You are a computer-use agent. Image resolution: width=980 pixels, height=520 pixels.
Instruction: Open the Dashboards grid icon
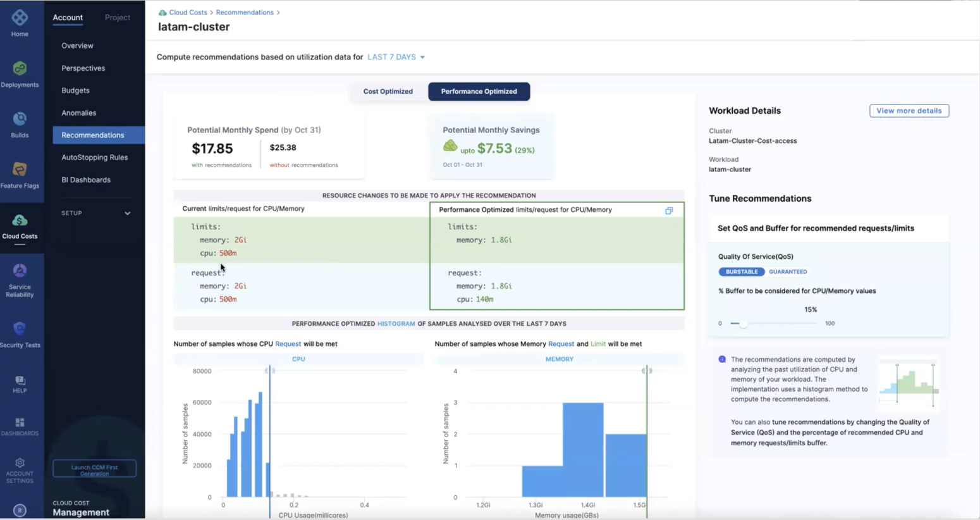[20, 423]
